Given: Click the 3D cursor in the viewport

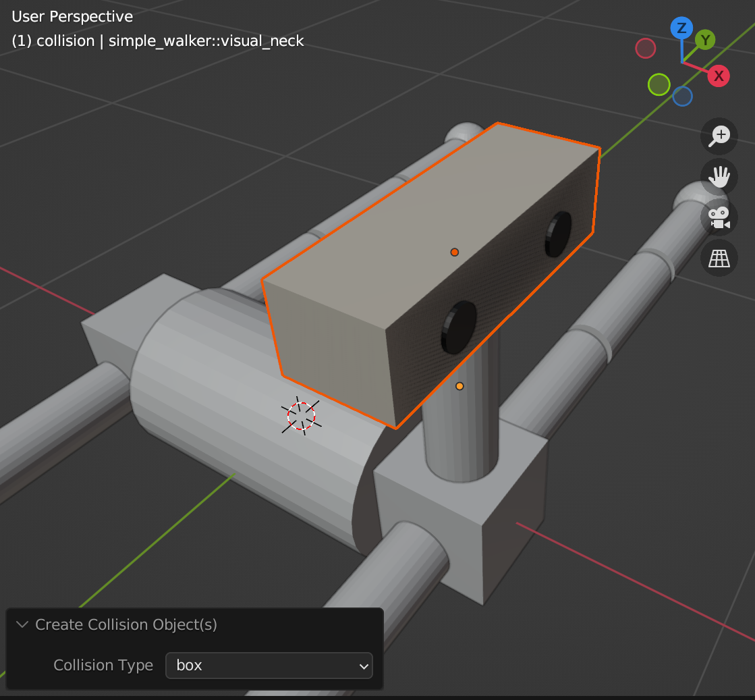Looking at the screenshot, I should pos(302,416).
